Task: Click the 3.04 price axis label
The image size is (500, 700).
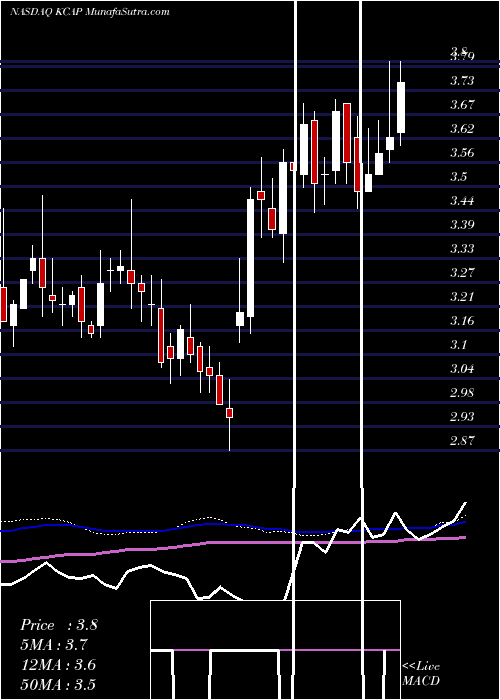Action: point(462,369)
